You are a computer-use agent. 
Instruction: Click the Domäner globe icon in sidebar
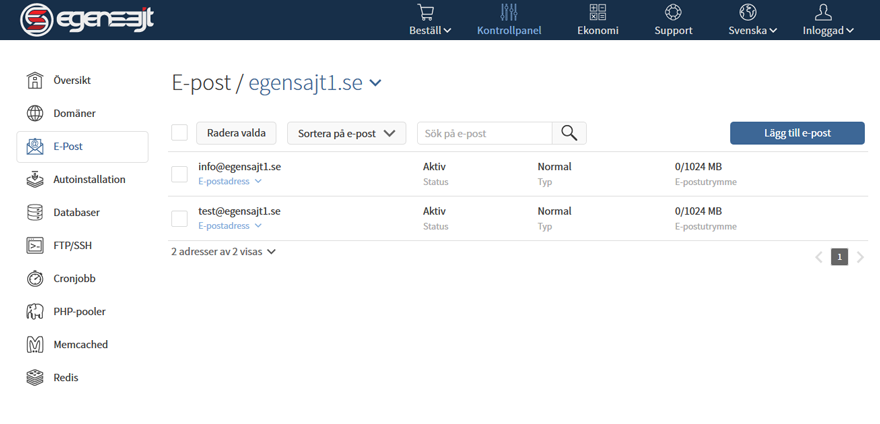pos(35,113)
